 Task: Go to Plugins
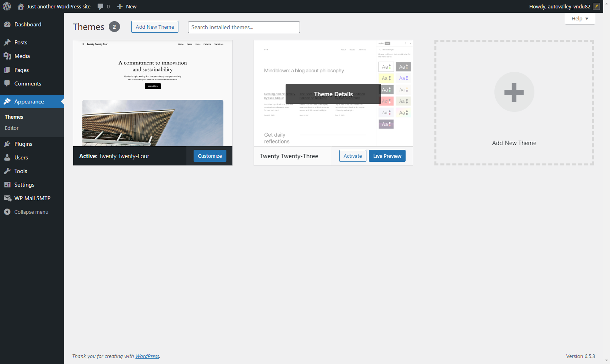click(32, 144)
